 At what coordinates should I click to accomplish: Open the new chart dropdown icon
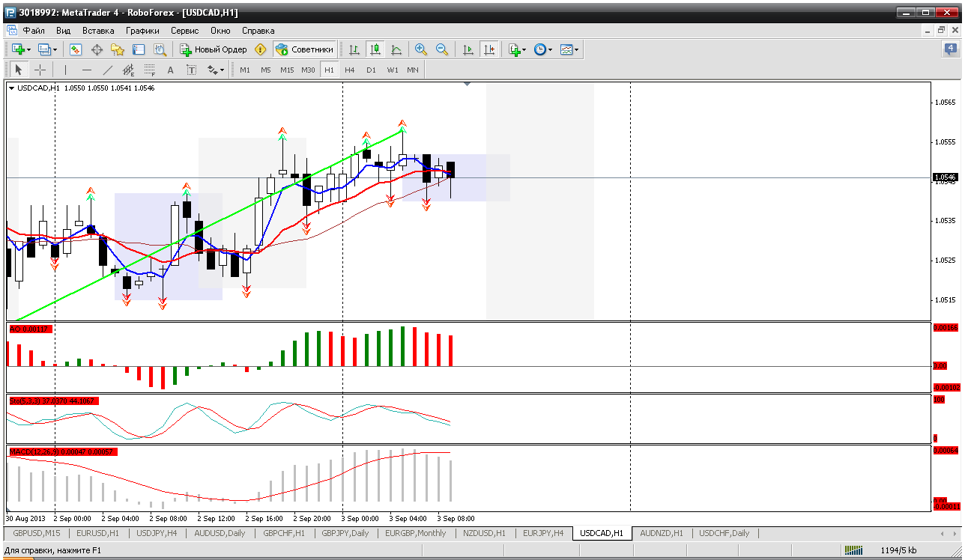coord(20,49)
